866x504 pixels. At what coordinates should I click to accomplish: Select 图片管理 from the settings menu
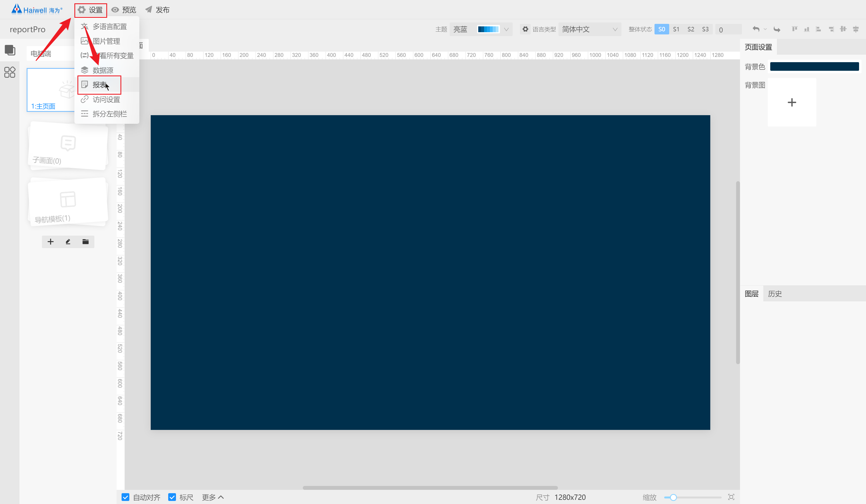(107, 41)
